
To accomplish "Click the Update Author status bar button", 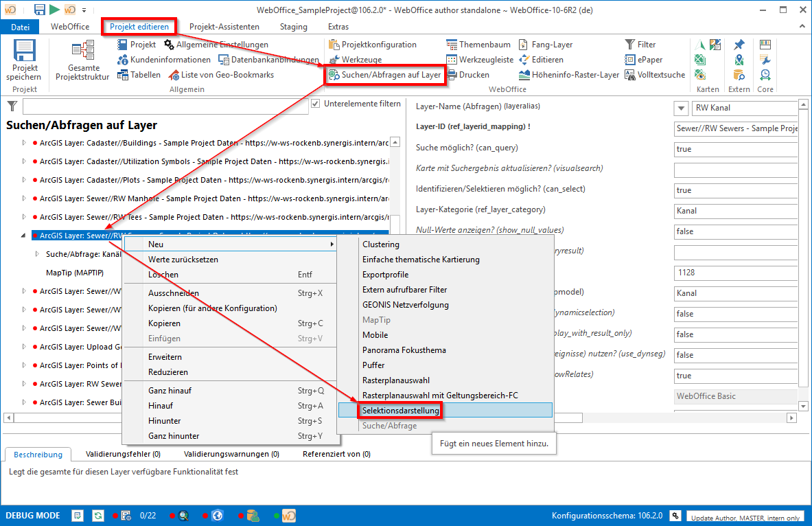I will (x=745, y=517).
